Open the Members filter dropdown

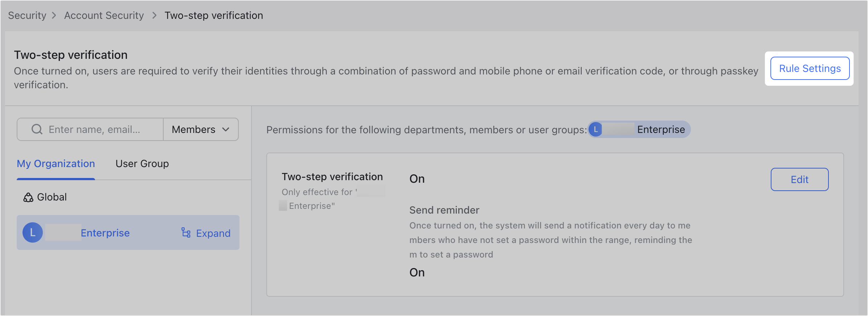(200, 129)
